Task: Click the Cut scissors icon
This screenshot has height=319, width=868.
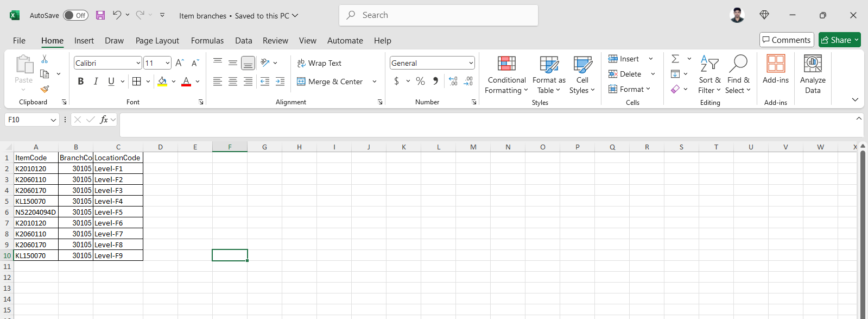Action: coord(45,59)
